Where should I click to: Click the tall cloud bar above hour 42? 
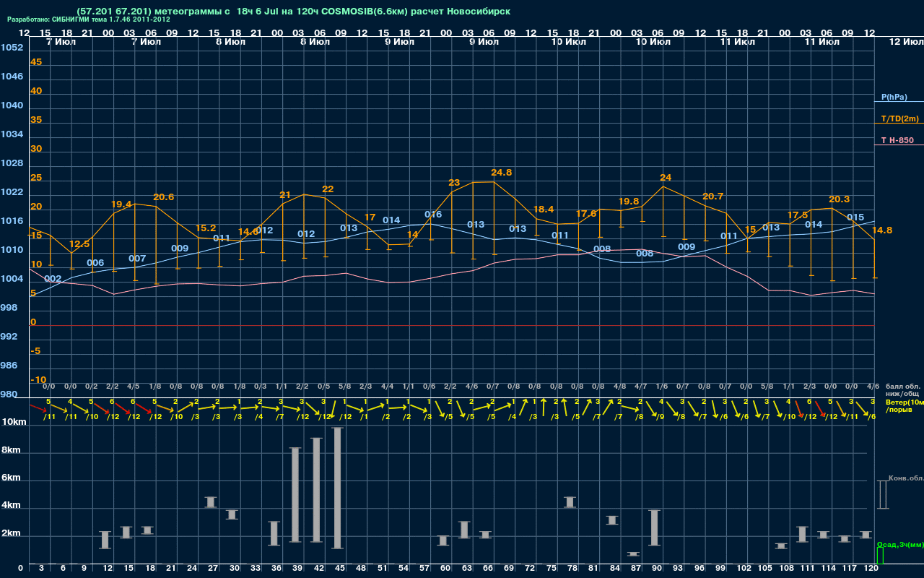pyautogui.click(x=316, y=490)
